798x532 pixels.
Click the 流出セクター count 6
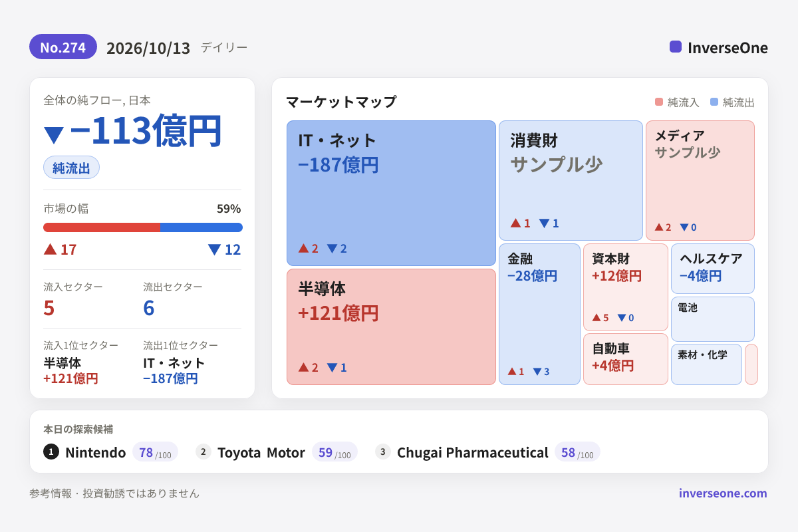tap(149, 308)
